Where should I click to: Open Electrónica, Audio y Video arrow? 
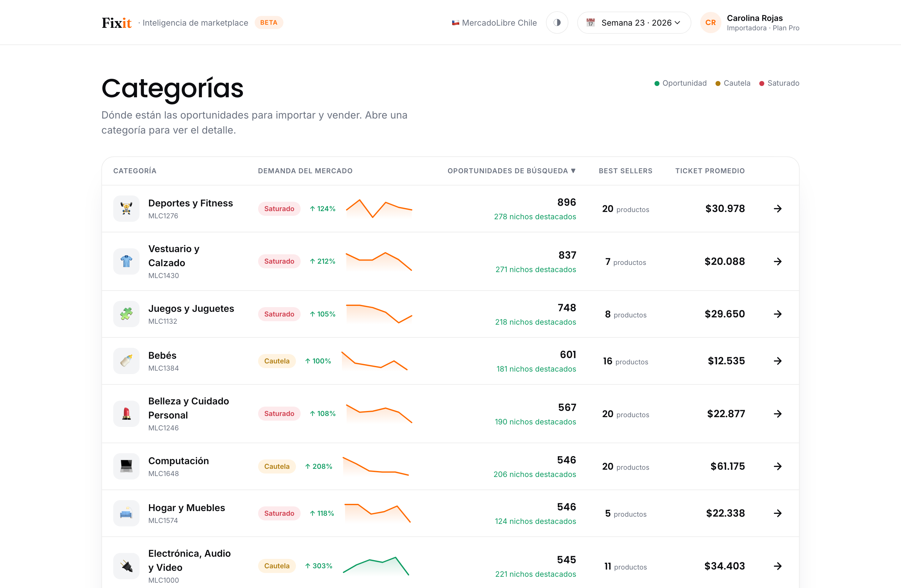tap(778, 566)
